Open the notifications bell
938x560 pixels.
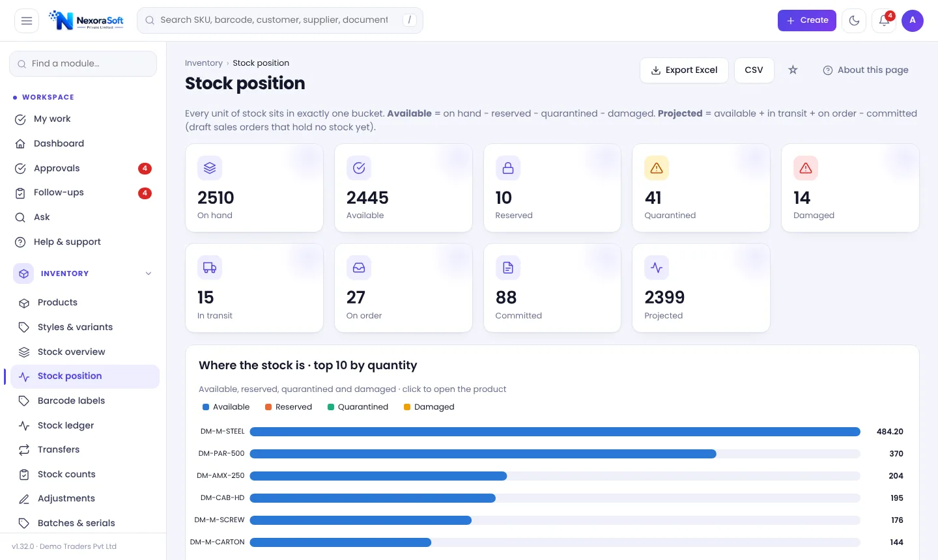[x=884, y=20]
